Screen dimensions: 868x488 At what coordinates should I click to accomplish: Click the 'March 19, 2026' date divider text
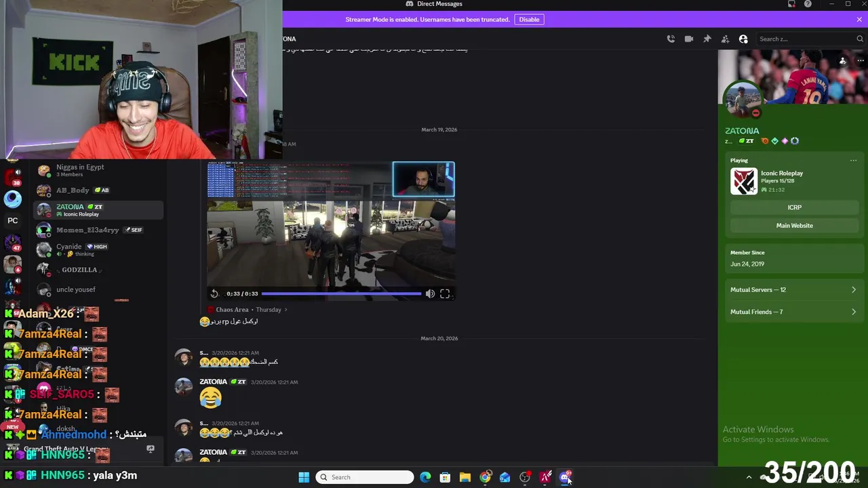(439, 129)
